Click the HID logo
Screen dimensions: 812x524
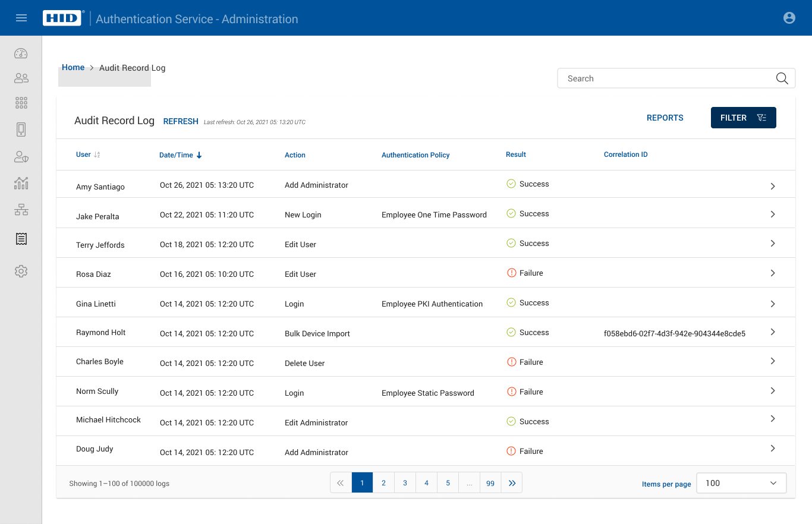pyautogui.click(x=62, y=18)
